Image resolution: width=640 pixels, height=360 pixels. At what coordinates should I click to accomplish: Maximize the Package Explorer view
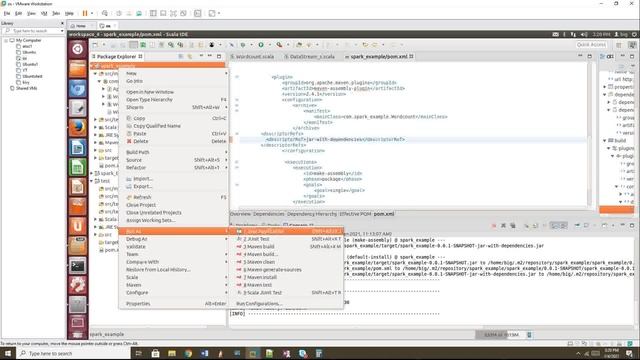[x=219, y=56]
